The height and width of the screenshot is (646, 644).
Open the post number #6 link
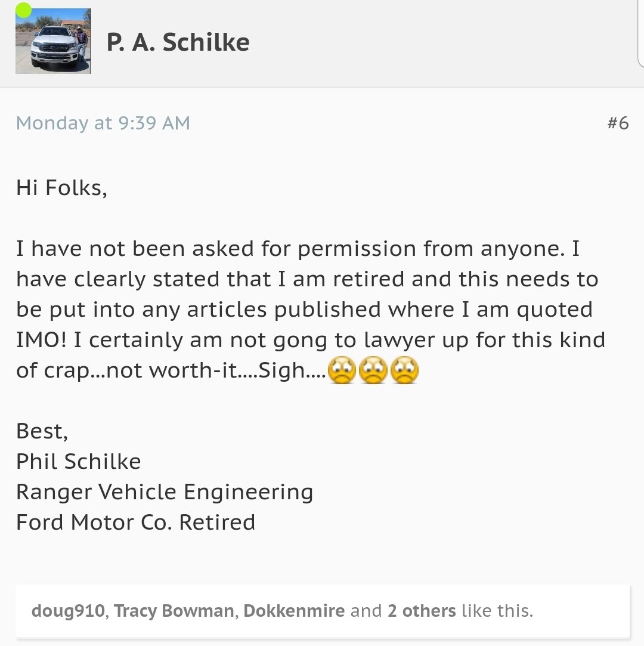[618, 123]
